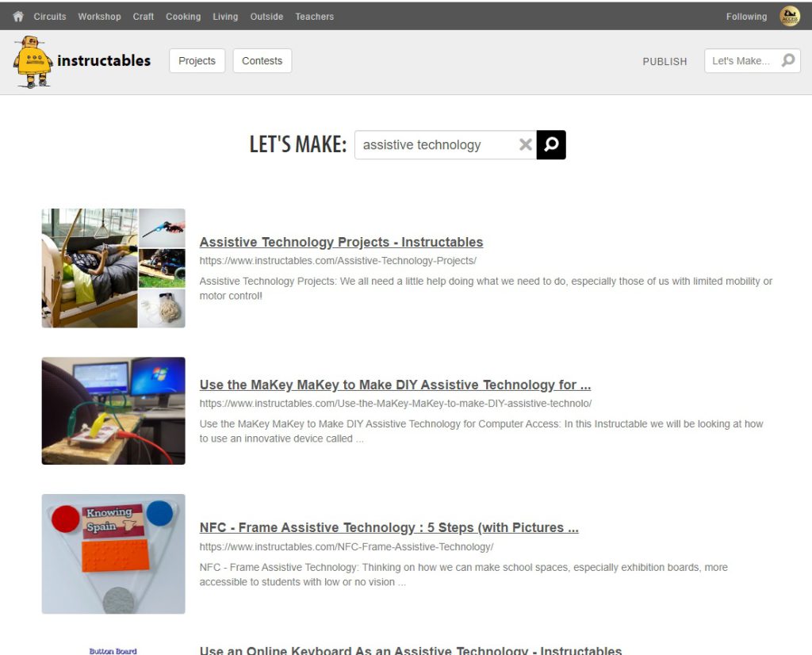Open Use an Online Keyboard result title

tap(411, 649)
